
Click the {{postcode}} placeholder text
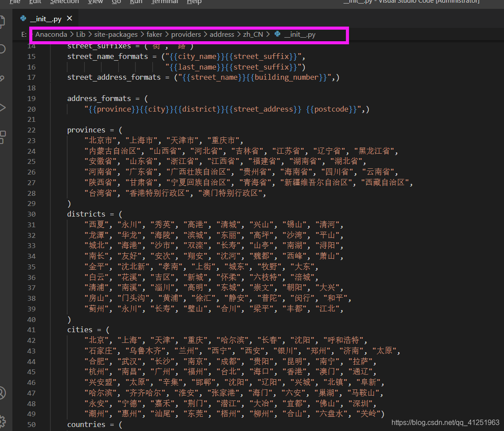click(x=331, y=109)
